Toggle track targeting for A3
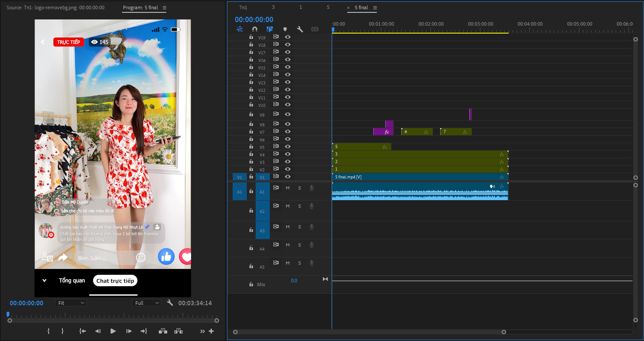This screenshot has height=341, width=644. pos(262,231)
